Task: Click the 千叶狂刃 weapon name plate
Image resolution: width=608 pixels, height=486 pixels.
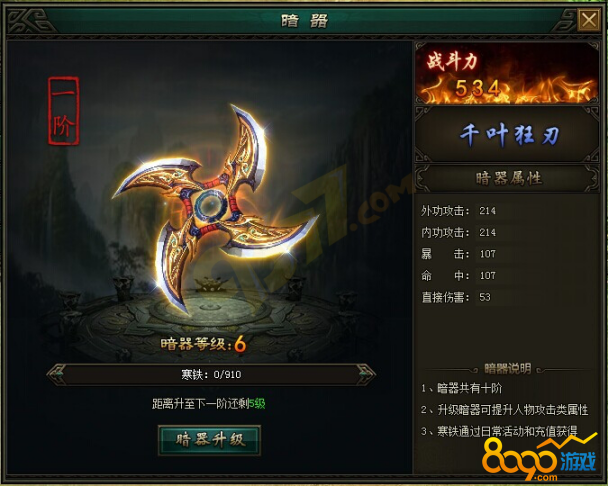Action: pyautogui.click(x=507, y=134)
